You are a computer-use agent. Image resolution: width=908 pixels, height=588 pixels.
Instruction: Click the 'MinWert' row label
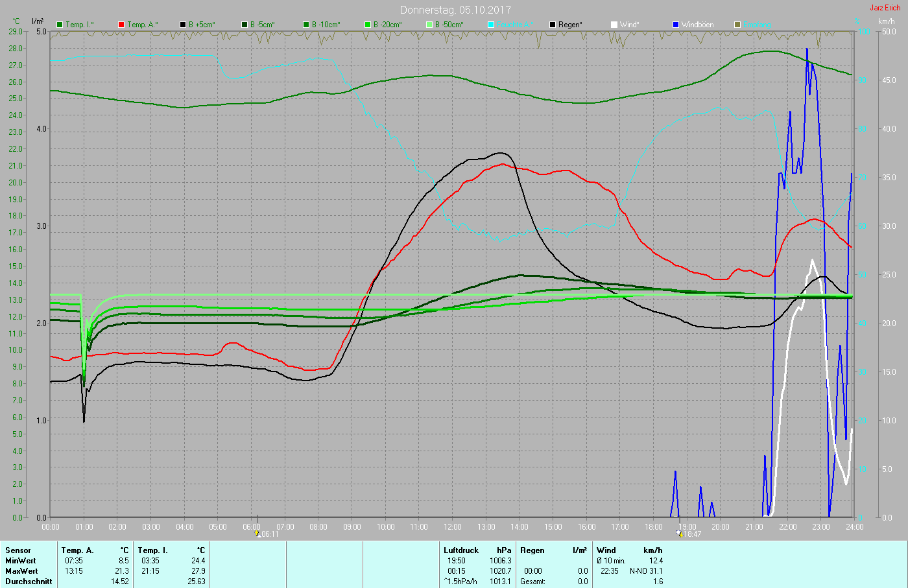(21, 561)
